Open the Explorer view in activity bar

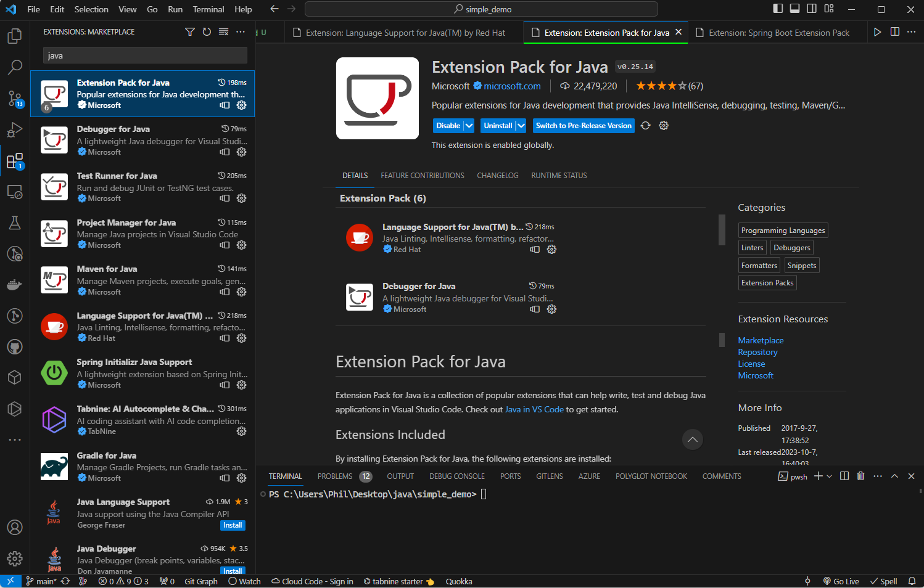click(15, 36)
